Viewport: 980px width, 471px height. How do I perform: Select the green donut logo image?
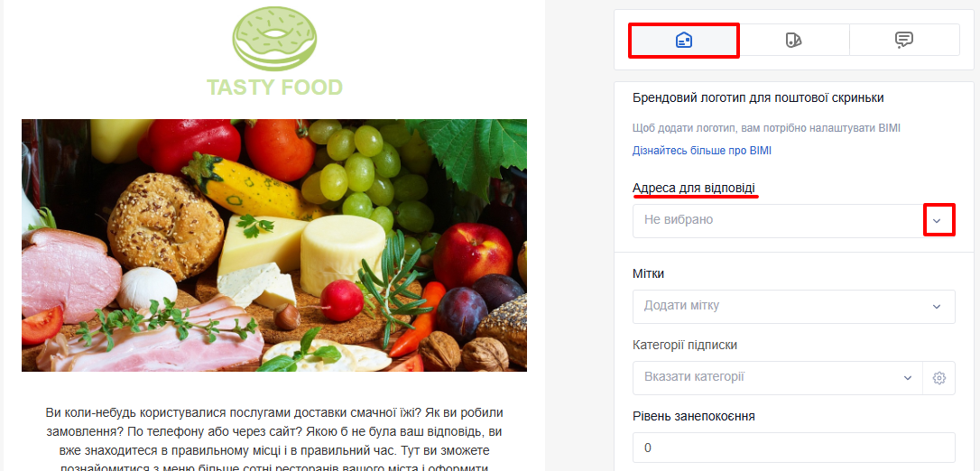[274, 38]
